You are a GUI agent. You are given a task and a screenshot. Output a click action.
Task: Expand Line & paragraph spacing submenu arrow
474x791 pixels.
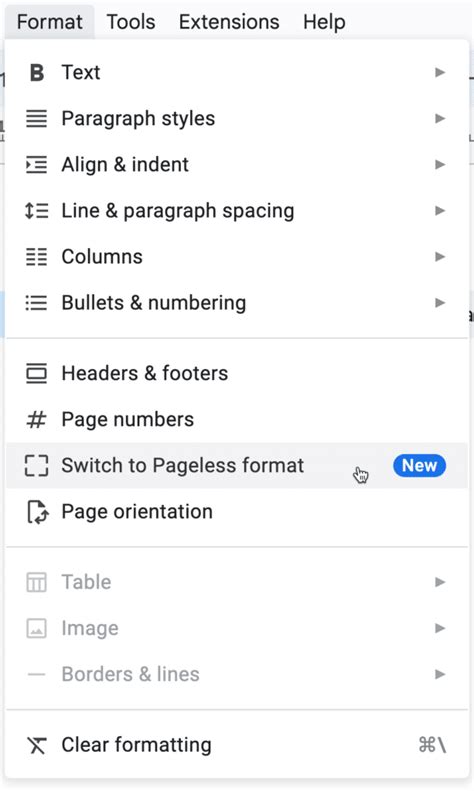point(440,210)
